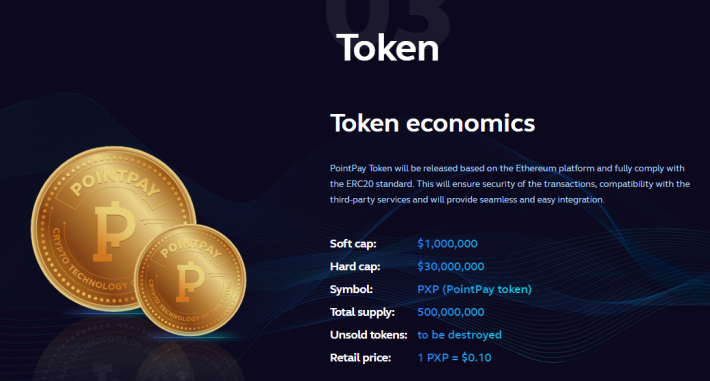Viewport: 710px width, 381px height.
Task: Click the PXP (PointPay token) symbol text
Action: [x=474, y=289]
